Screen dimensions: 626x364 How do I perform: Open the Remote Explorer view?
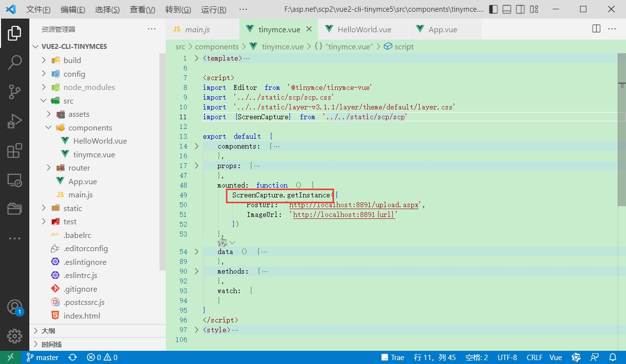(15, 180)
